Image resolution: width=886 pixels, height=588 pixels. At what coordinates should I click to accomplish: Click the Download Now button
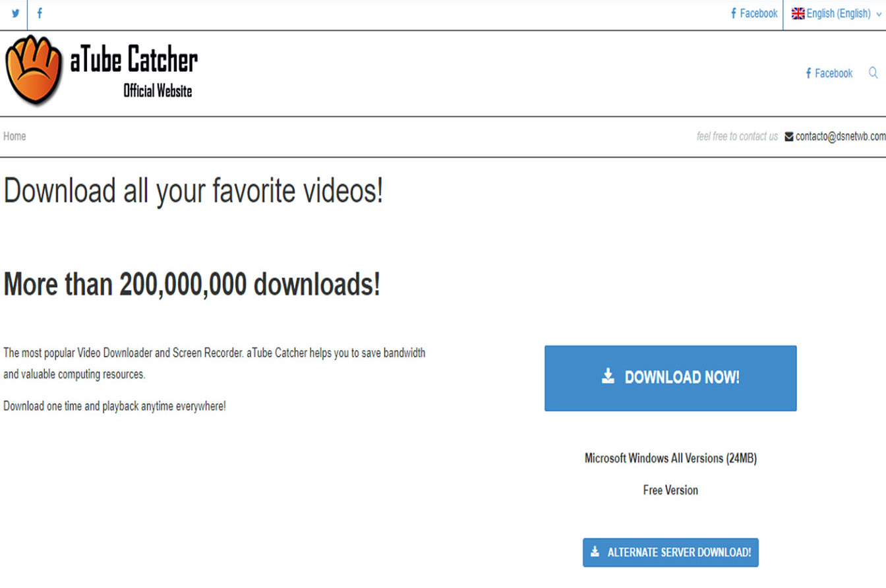click(x=670, y=377)
